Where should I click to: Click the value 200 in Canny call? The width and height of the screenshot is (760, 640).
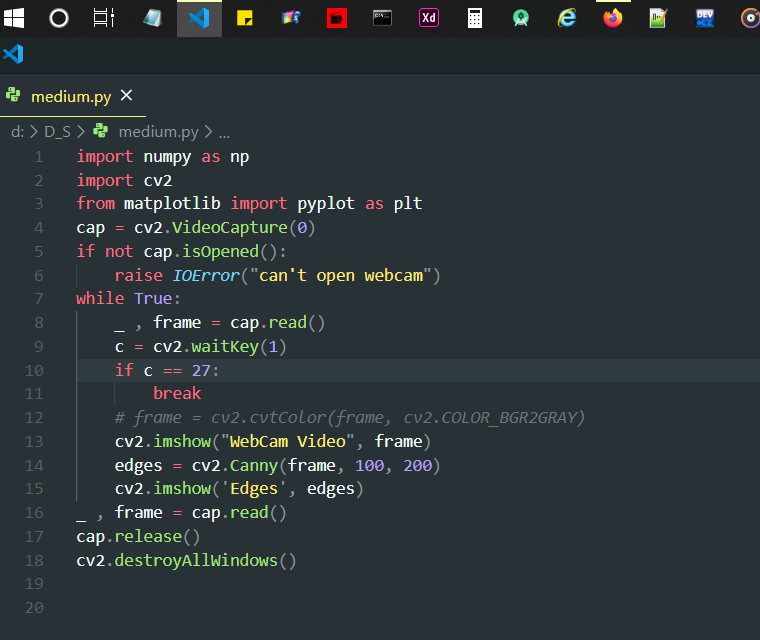point(417,465)
